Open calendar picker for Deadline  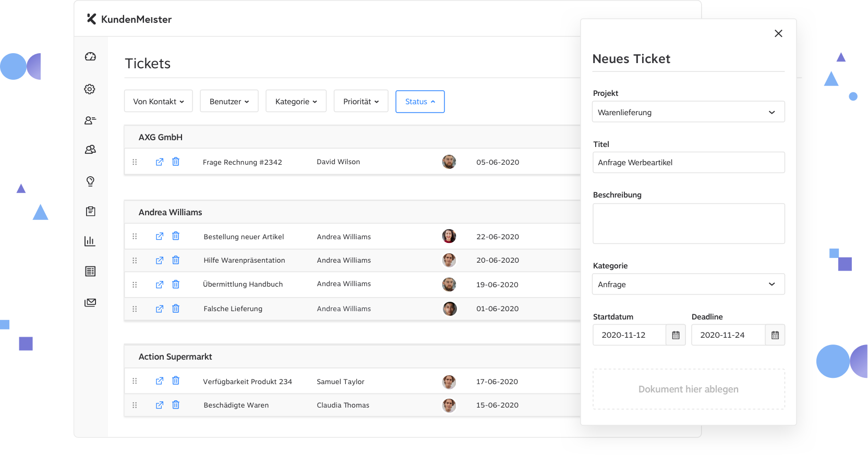[x=775, y=335]
